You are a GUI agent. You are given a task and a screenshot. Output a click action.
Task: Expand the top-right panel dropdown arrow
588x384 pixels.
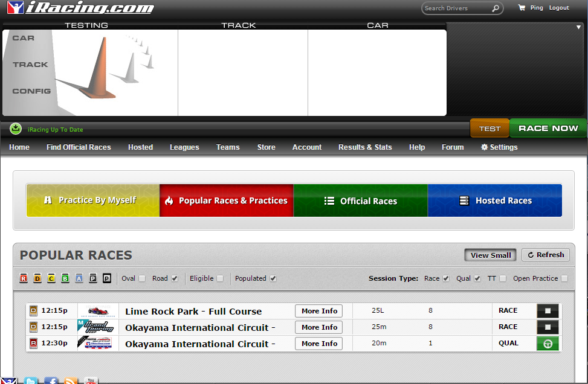tap(578, 27)
